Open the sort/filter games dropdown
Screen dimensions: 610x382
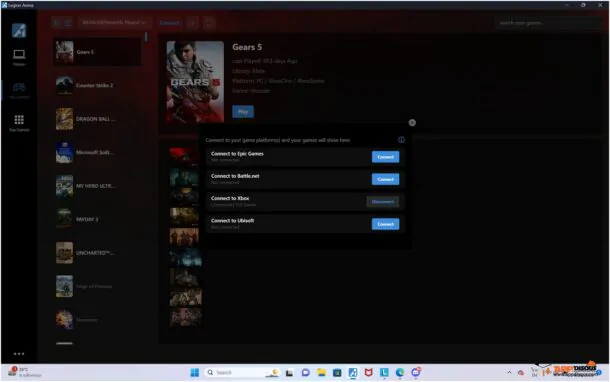(114, 23)
